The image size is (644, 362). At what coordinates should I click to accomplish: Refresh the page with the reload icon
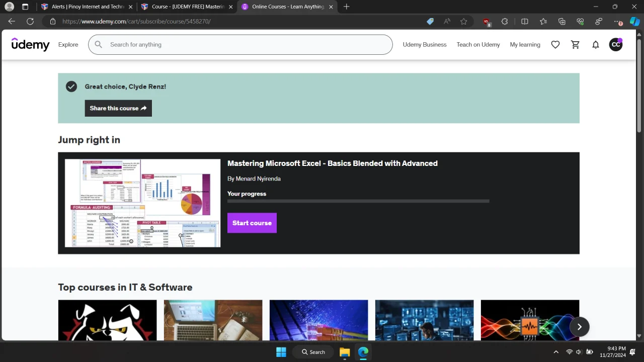(x=30, y=22)
